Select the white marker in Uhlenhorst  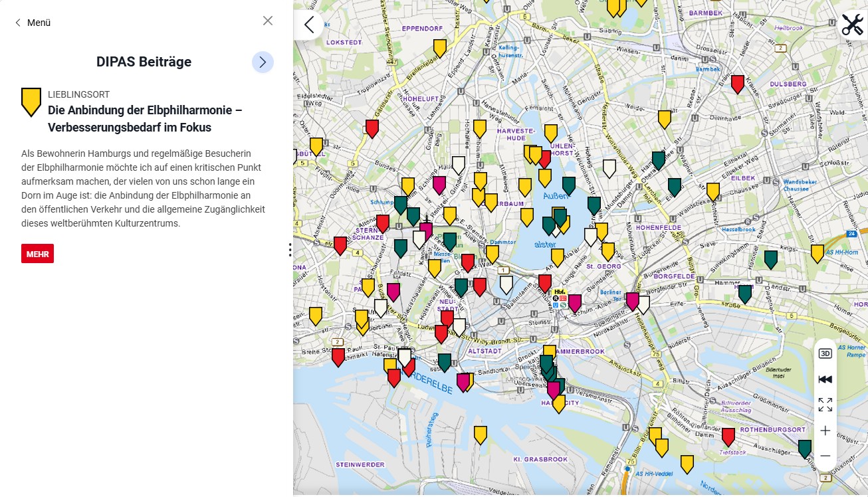pyautogui.click(x=609, y=169)
